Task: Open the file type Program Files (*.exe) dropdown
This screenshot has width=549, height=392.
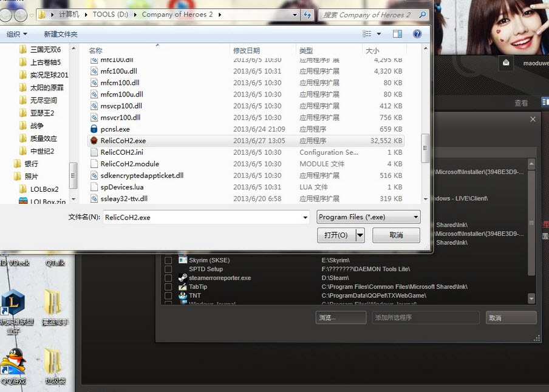Action: (x=369, y=217)
